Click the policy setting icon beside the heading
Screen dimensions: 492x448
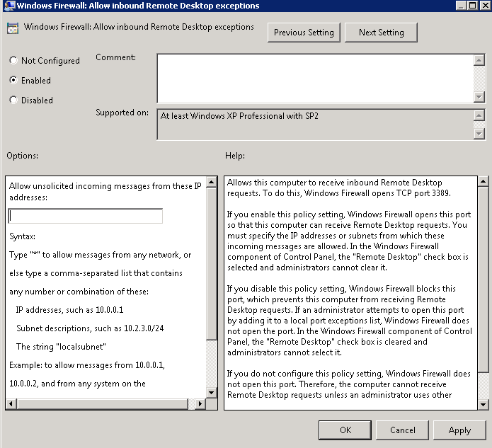pyautogui.click(x=13, y=29)
